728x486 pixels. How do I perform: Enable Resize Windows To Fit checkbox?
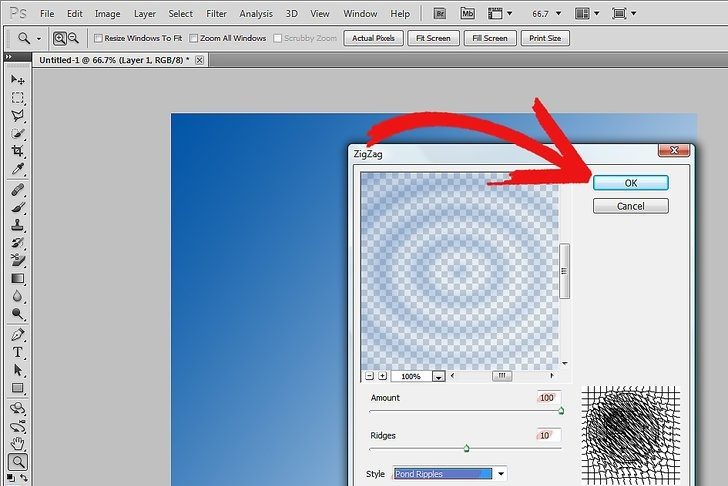(98, 38)
